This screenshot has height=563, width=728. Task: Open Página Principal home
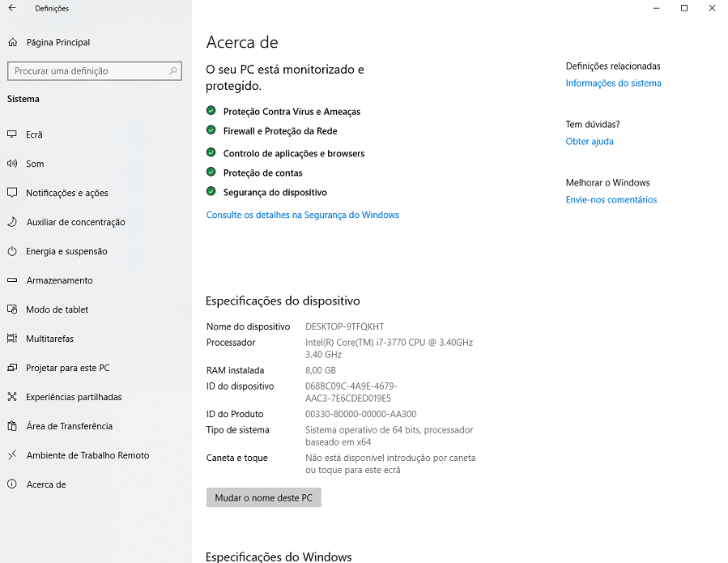pos(57,42)
